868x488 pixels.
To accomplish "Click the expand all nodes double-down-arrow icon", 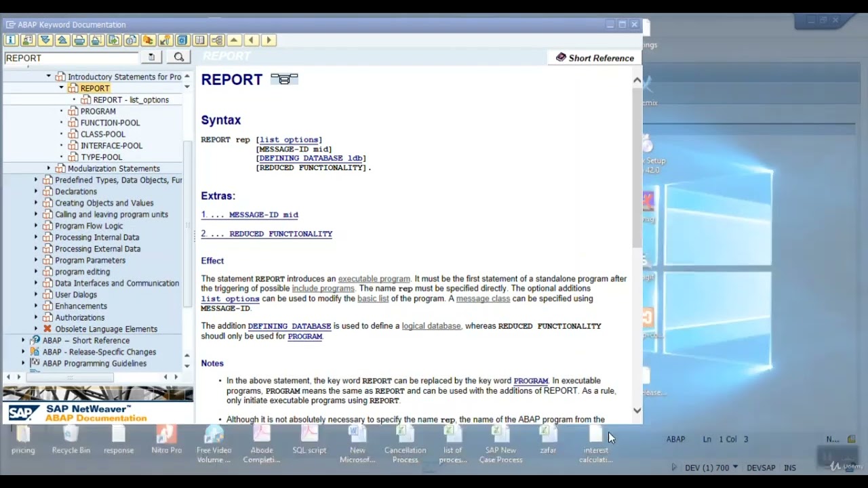I will pyautogui.click(x=45, y=41).
